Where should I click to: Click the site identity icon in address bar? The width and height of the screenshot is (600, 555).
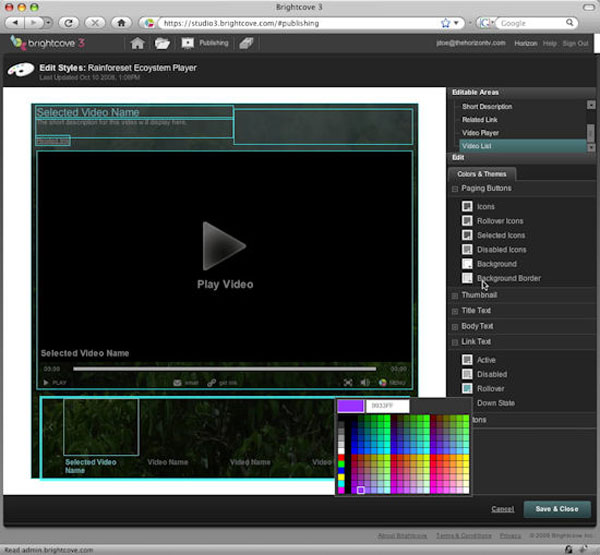(149, 23)
